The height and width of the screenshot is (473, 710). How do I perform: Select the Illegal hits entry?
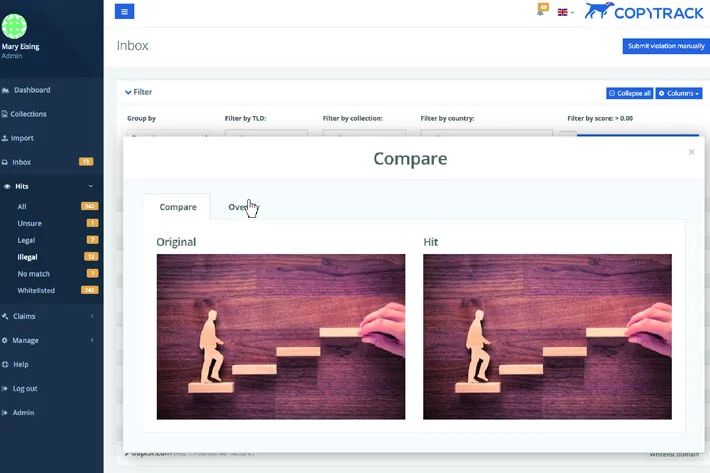tap(27, 257)
